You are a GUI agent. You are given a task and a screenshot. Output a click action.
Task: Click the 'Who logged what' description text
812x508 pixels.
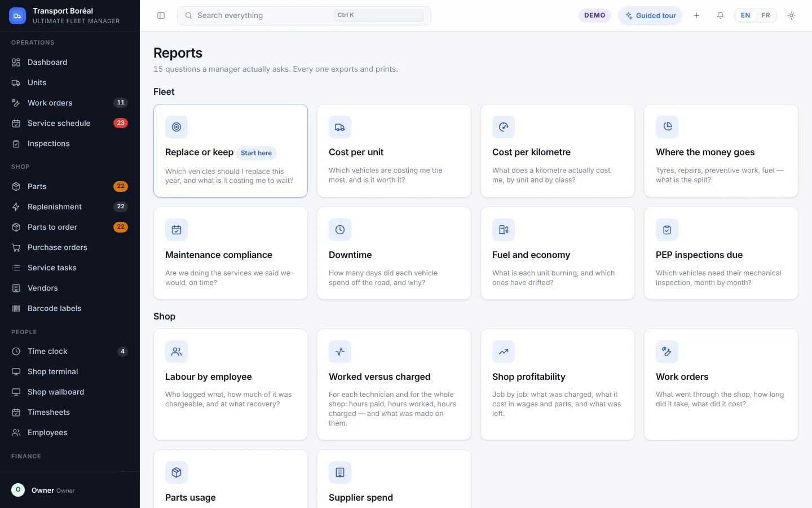[x=228, y=399]
